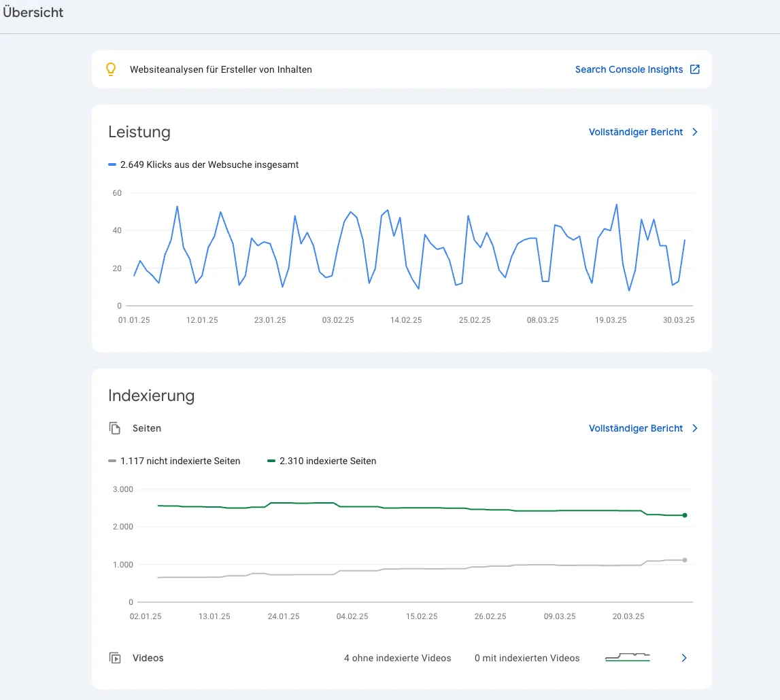Click the chevron beside Indexierung Vollständiger Bericht

point(695,428)
